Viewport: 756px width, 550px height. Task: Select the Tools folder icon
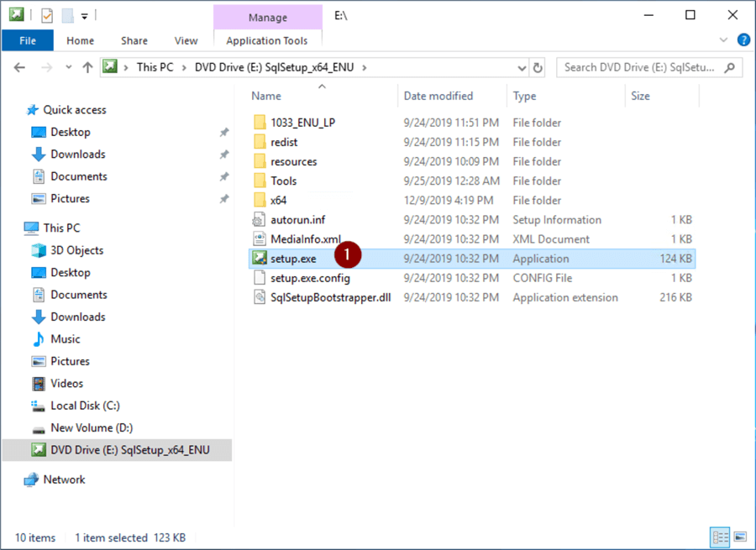click(x=260, y=181)
